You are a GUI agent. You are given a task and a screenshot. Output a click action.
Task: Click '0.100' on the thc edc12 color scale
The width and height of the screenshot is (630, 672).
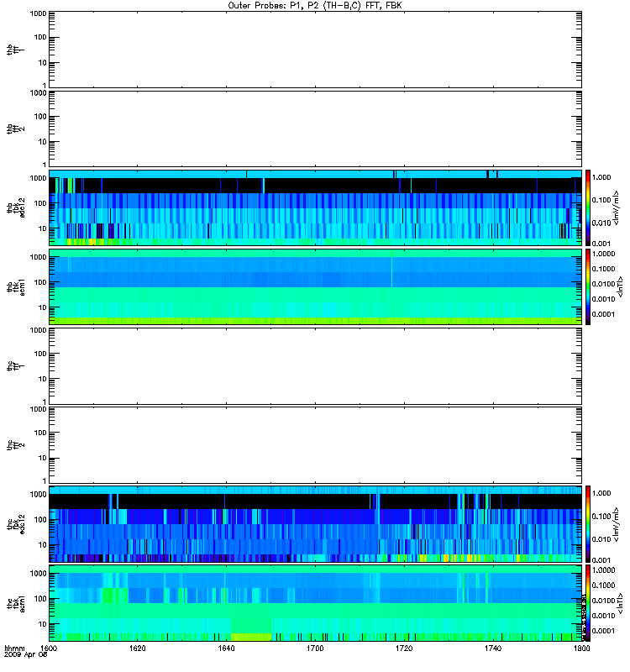pyautogui.click(x=601, y=517)
